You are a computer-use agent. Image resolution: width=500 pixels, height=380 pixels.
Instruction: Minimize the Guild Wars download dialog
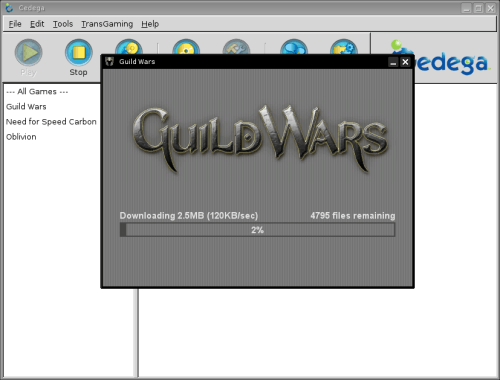pos(393,62)
